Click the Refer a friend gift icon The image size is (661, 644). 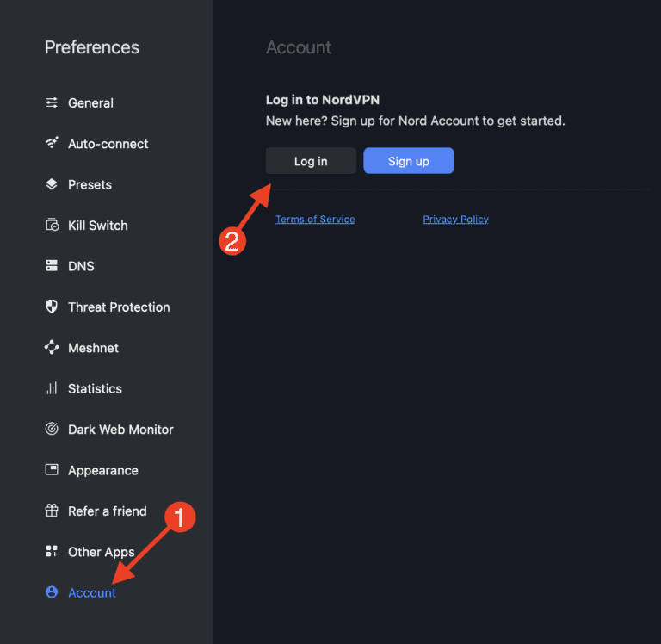(52, 511)
